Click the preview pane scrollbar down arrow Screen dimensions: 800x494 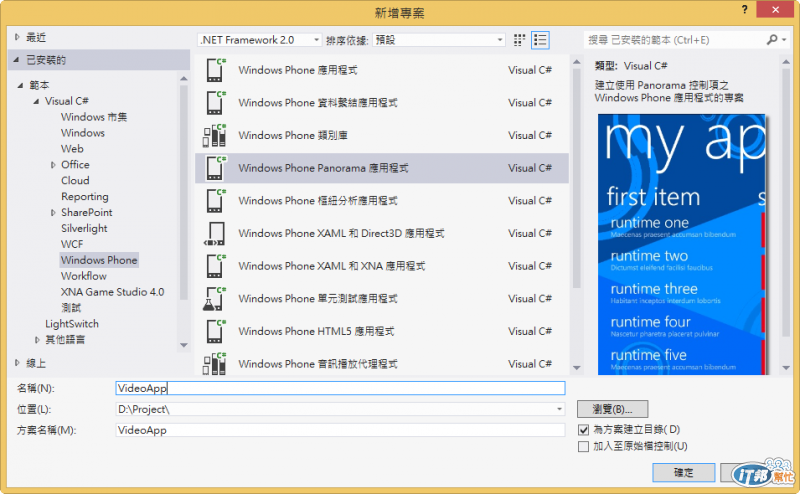click(786, 367)
